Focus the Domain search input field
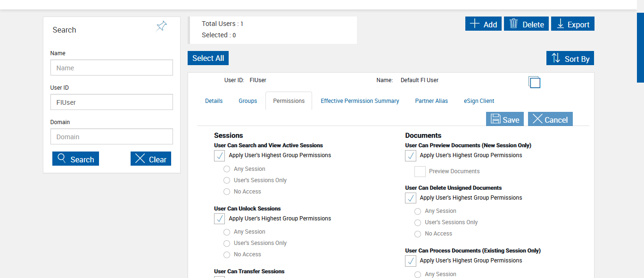 coord(112,137)
